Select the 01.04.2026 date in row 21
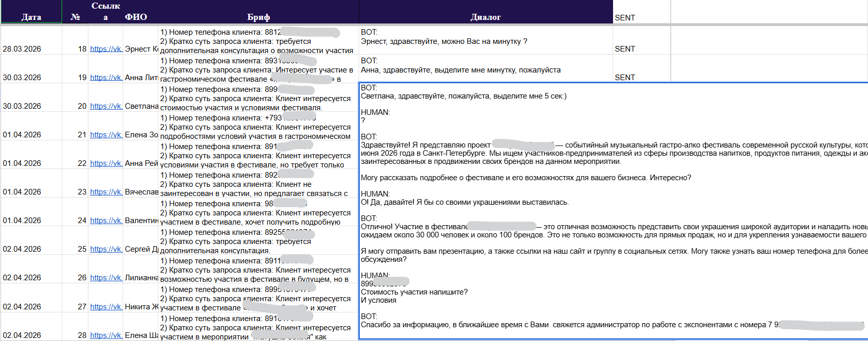This screenshot has width=868, height=341. coord(31,126)
